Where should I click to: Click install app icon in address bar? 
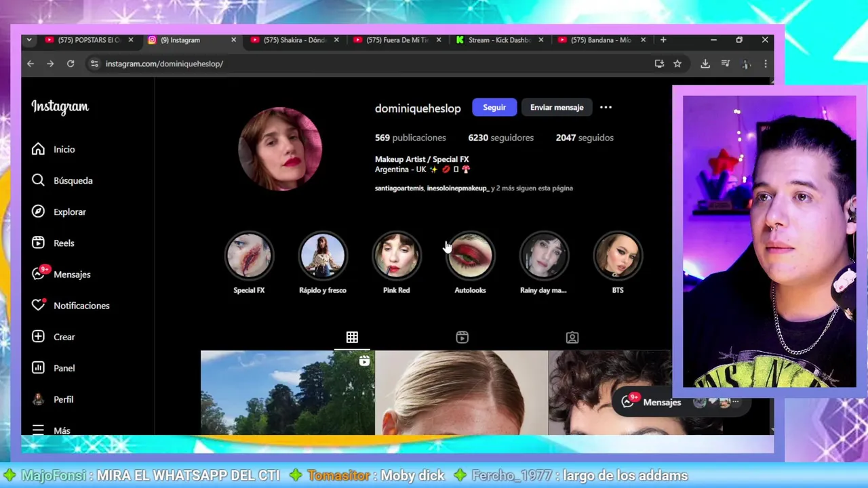coord(659,64)
